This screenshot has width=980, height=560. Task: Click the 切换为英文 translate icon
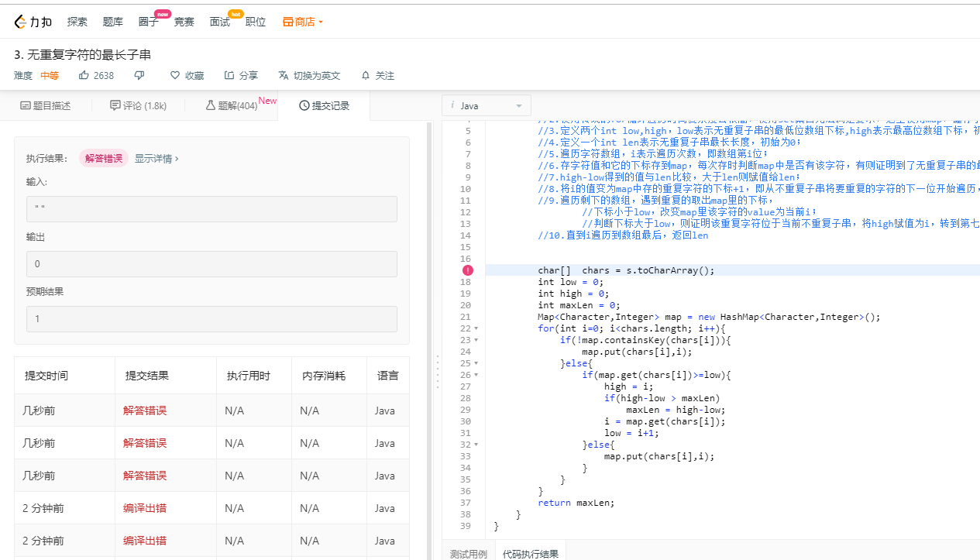point(284,75)
